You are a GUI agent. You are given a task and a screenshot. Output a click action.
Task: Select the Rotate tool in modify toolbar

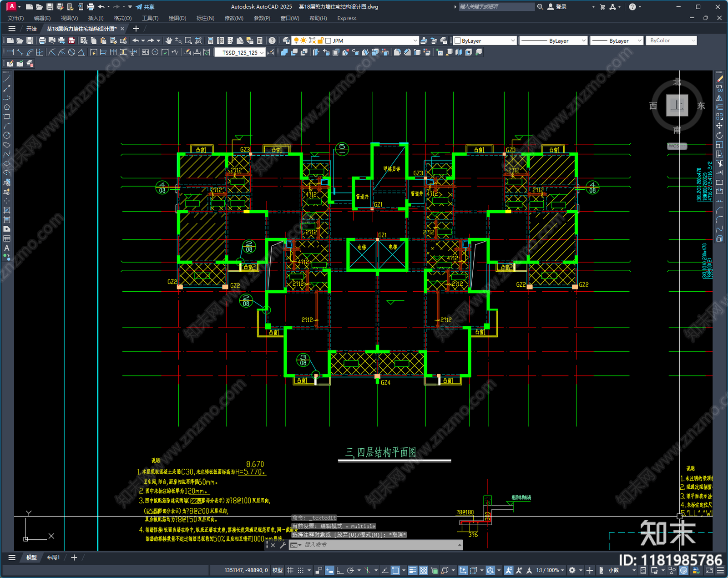719,136
